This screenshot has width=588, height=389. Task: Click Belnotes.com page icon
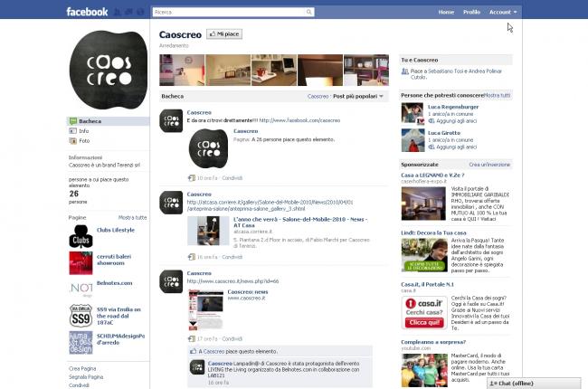(x=81, y=289)
